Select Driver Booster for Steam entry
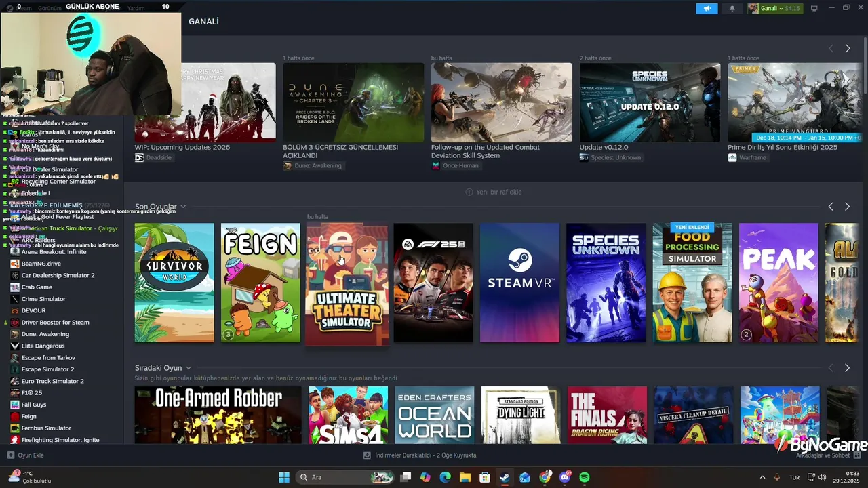 point(55,323)
